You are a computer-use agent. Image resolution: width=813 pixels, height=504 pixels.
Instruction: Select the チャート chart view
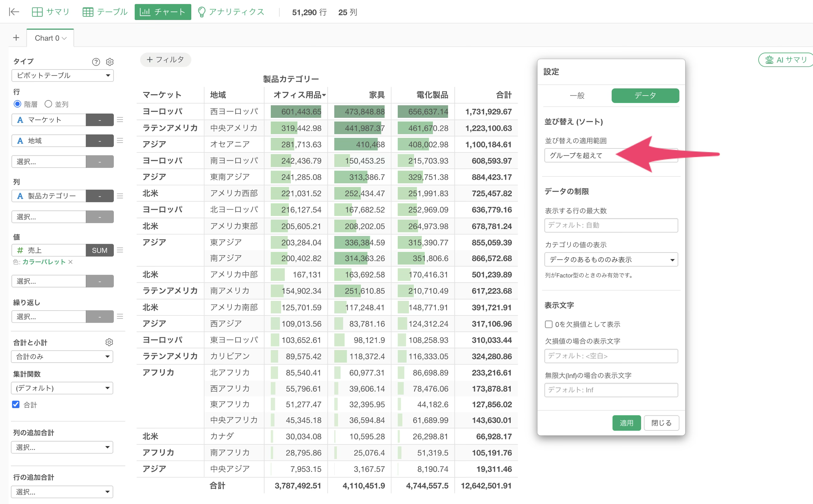(x=163, y=12)
